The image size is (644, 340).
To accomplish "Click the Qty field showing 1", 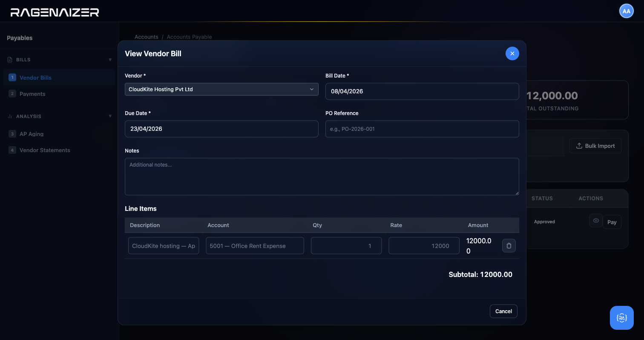I will click(x=346, y=246).
